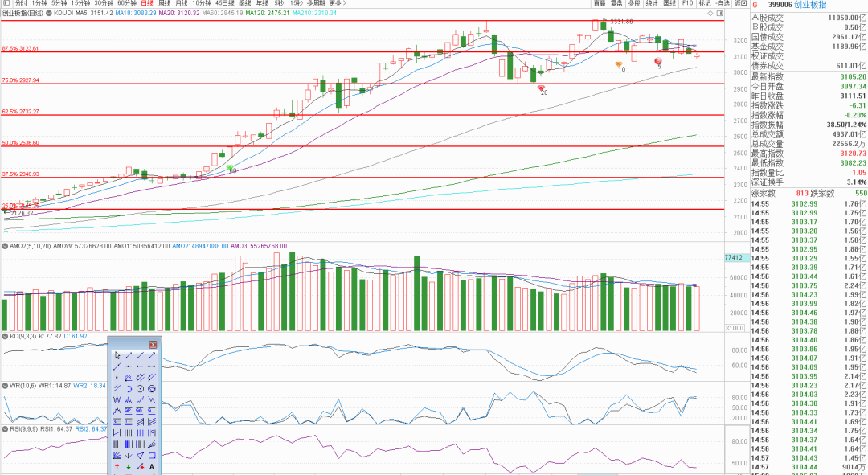This screenshot has width=868, height=475.
Task: Click the 统计 statistics button
Action: point(652,3)
